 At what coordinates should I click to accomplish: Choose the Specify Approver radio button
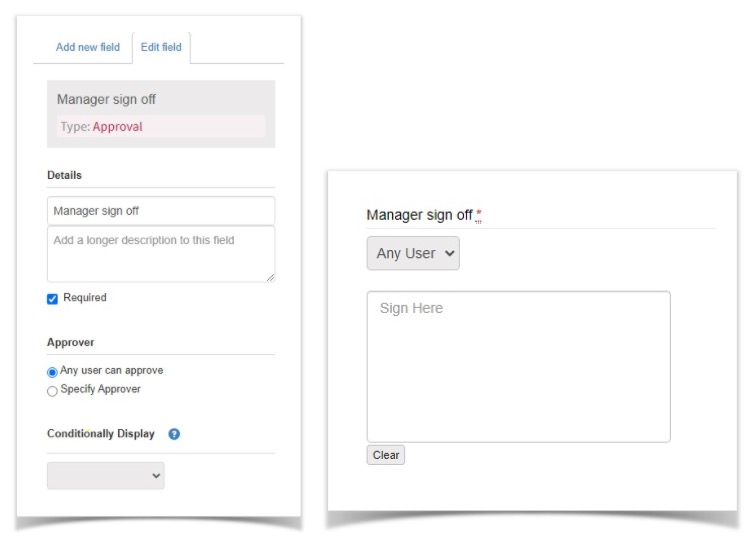tap(53, 390)
